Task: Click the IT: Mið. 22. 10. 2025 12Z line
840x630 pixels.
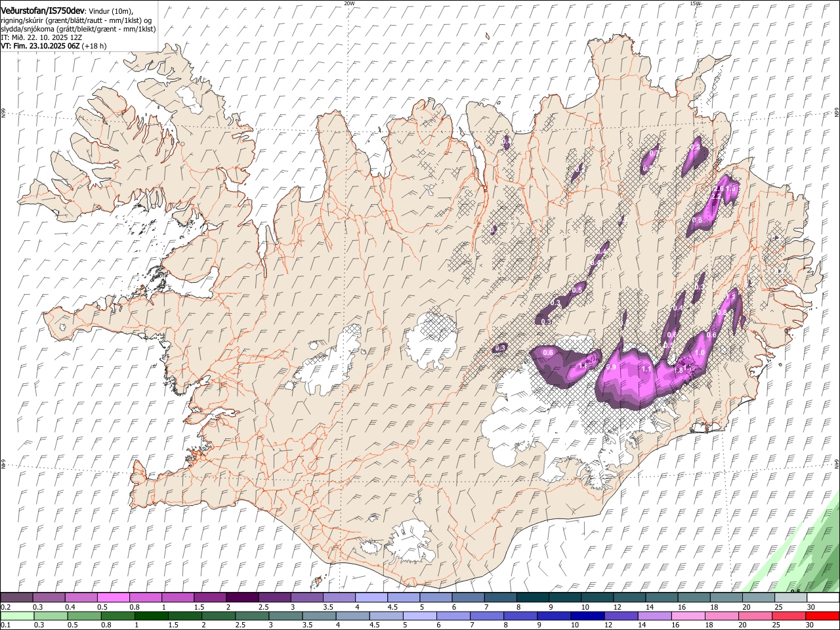Action: pos(41,37)
